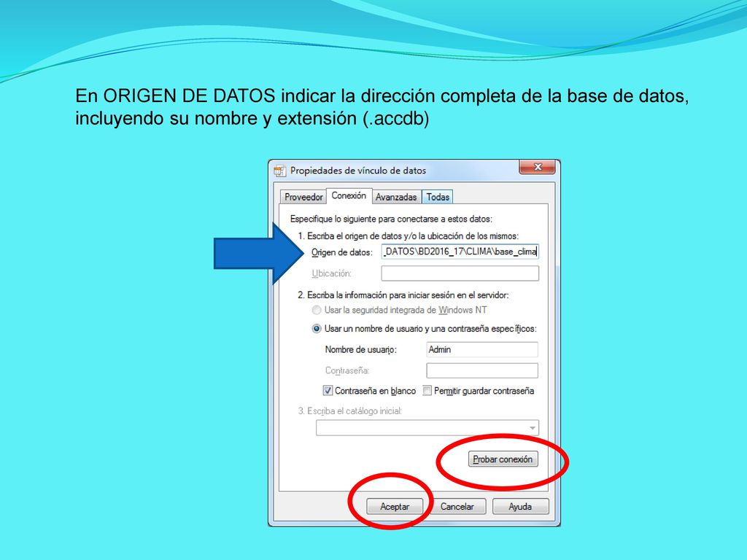Click the Probar conexión button
747x560 pixels.
tap(503, 459)
